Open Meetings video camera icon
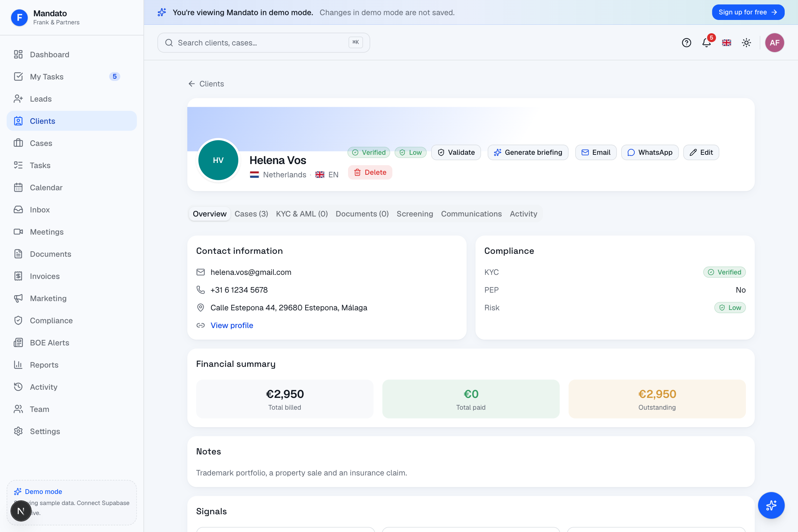798x532 pixels. tap(18, 232)
